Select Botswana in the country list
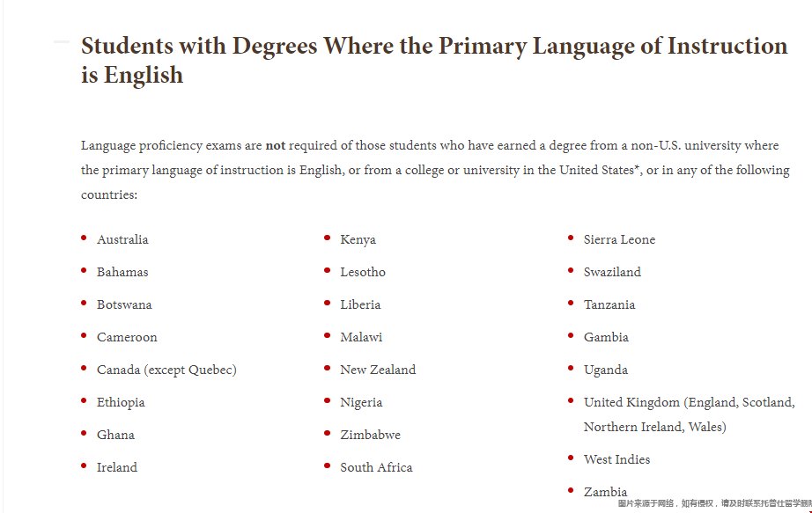 [124, 305]
